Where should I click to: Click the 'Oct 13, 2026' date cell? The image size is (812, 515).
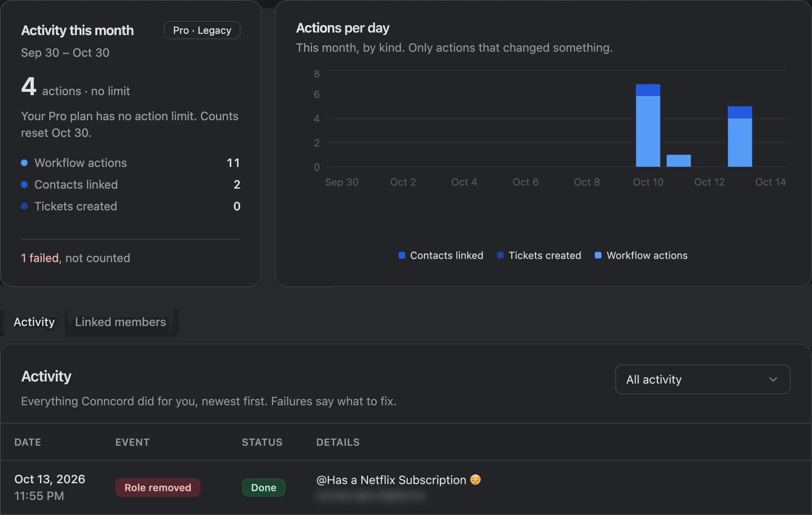50,479
